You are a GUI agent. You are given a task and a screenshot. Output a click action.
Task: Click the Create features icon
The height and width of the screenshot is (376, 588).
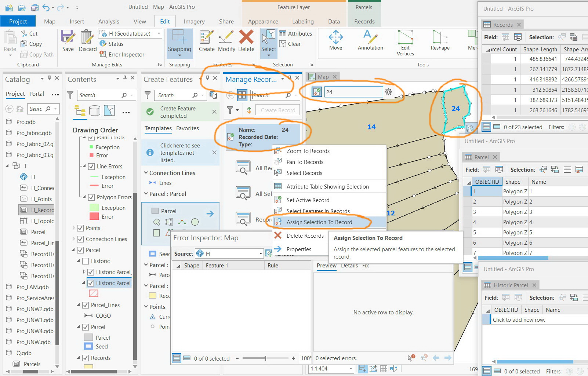207,37
